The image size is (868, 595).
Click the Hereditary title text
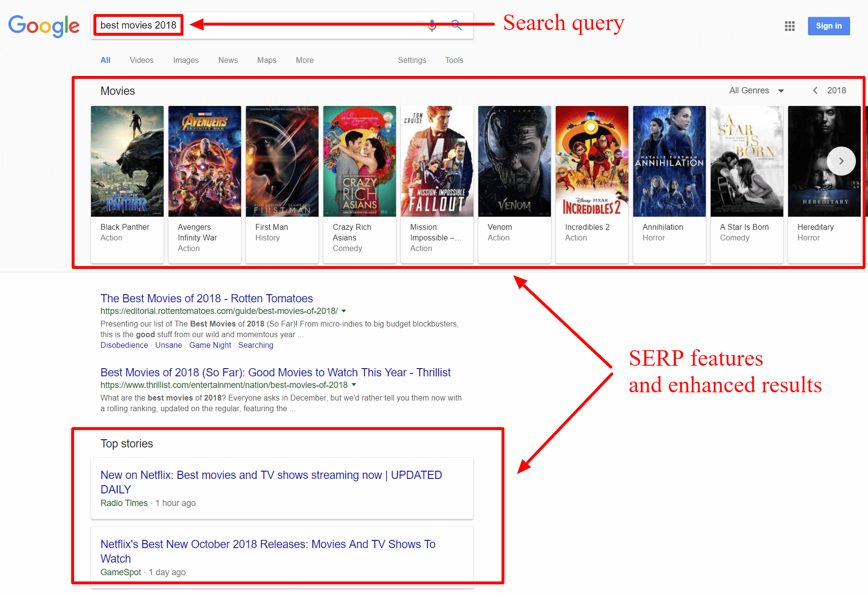pyautogui.click(x=816, y=227)
